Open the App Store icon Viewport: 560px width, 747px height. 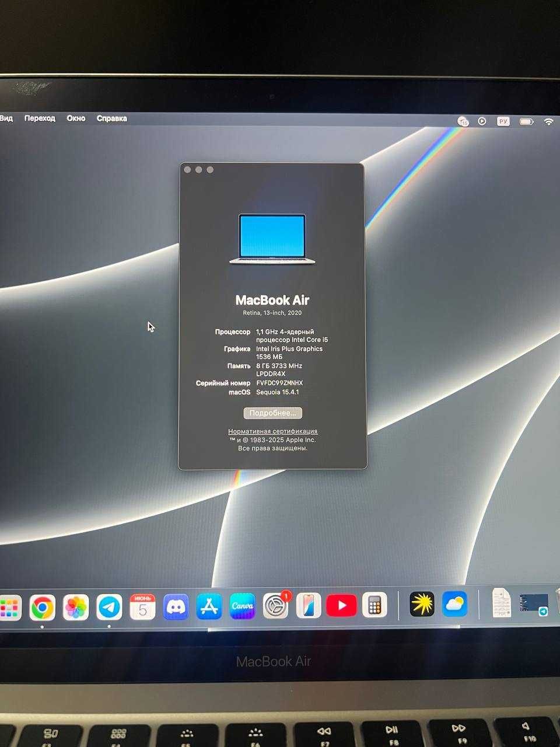coord(209,606)
